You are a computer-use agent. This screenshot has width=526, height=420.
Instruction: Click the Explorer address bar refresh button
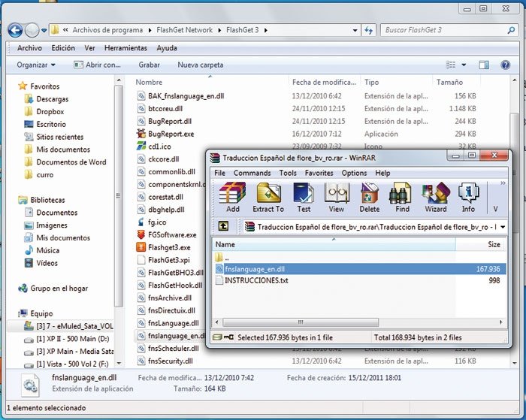(x=369, y=31)
